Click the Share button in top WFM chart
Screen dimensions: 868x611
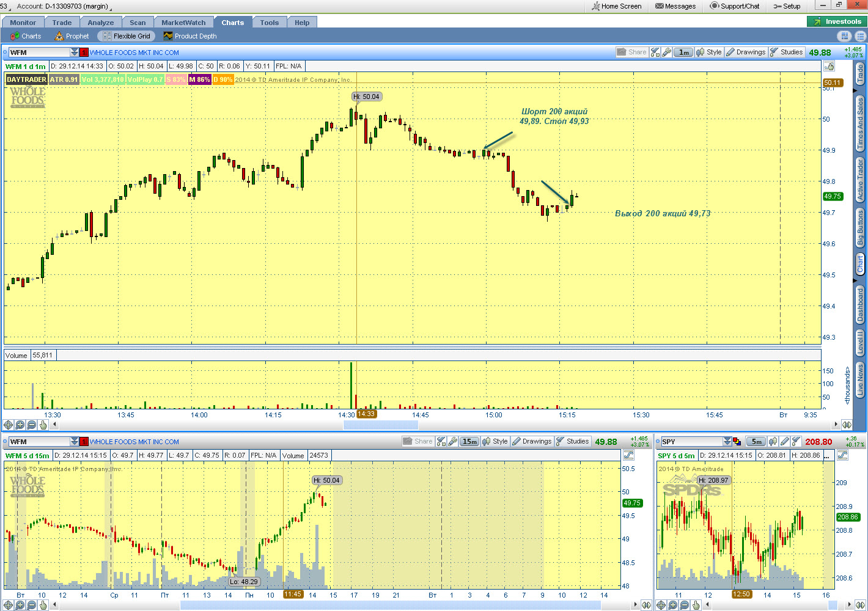(632, 53)
